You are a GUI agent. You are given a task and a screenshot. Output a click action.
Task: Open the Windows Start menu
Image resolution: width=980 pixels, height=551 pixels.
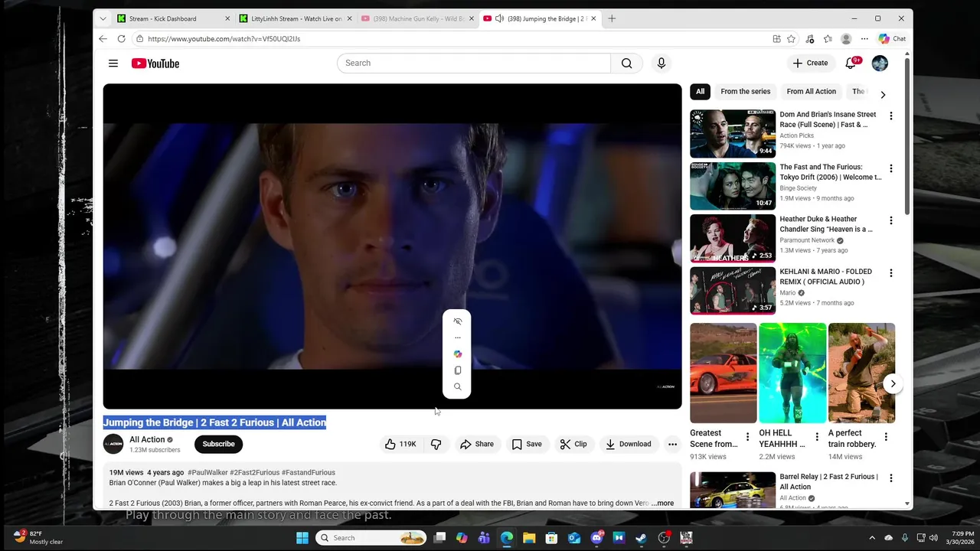tap(302, 538)
